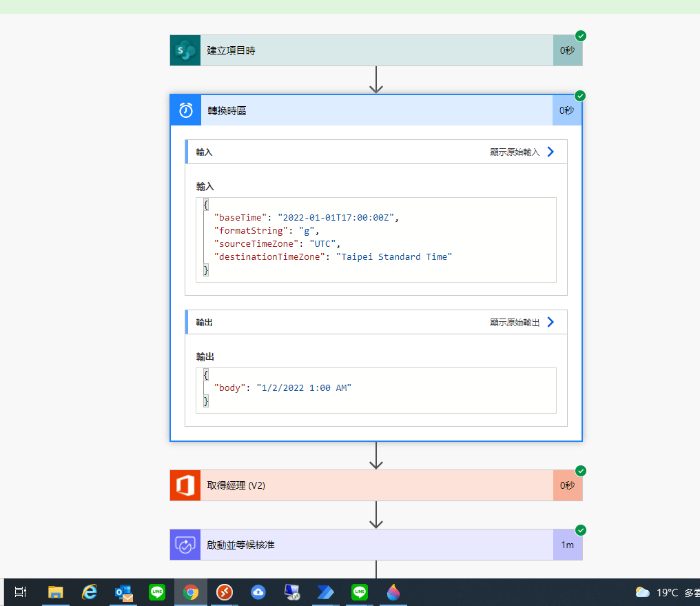Click the Approvals icon on 啟動並等候核准
Image resolution: width=700 pixels, height=606 pixels.
pyautogui.click(x=185, y=544)
